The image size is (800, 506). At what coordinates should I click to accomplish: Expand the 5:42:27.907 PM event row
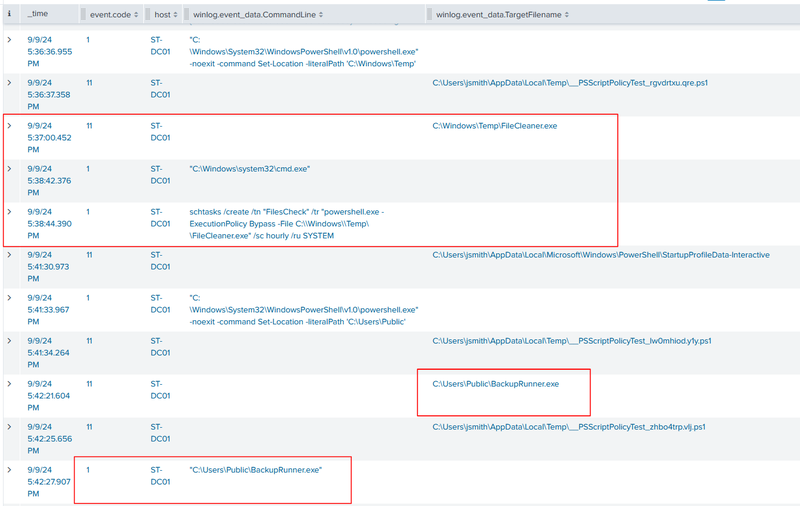click(9, 469)
